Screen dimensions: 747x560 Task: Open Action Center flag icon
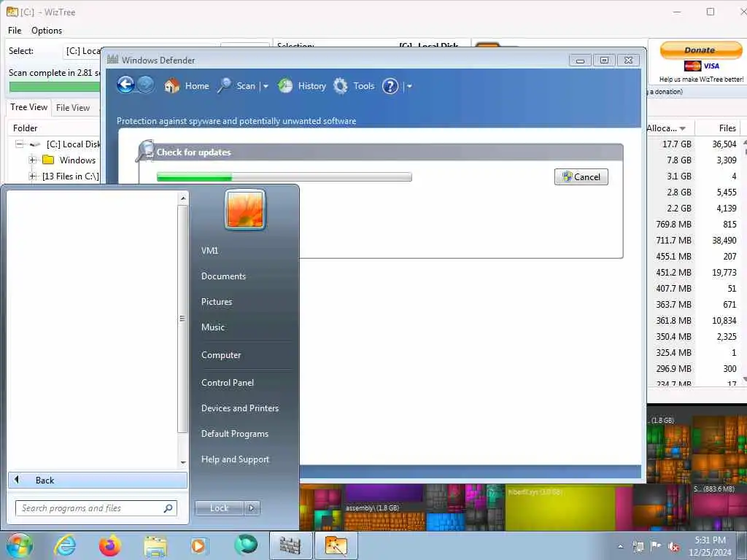tap(656, 546)
